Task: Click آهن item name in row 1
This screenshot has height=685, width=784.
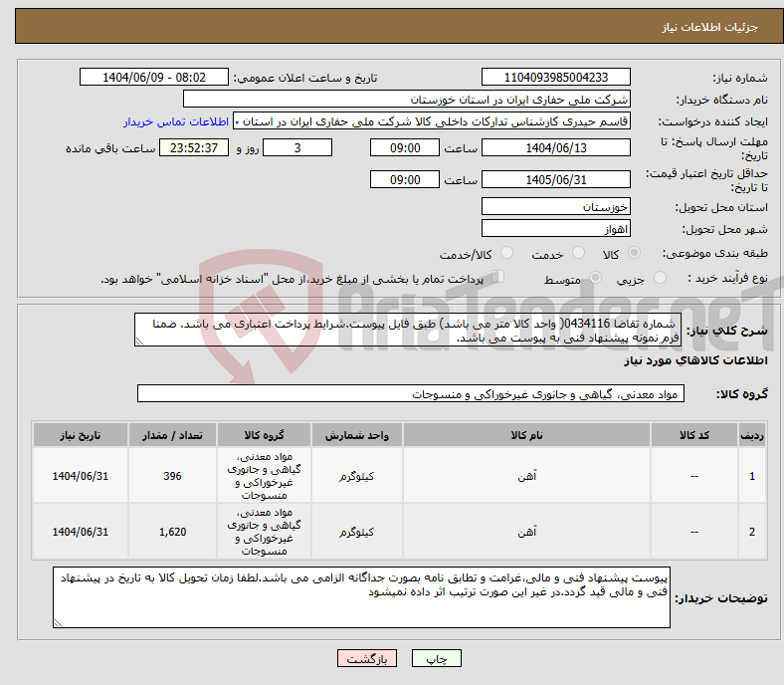Action: pyautogui.click(x=526, y=476)
